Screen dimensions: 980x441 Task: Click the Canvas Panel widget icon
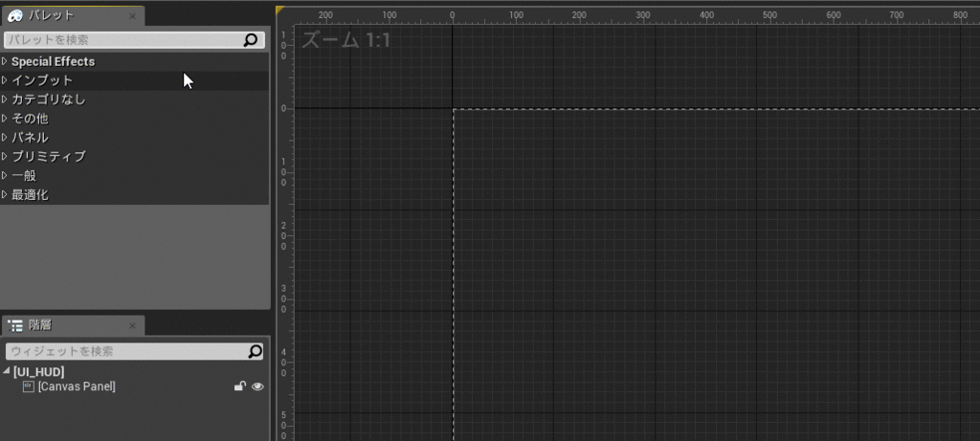28,386
